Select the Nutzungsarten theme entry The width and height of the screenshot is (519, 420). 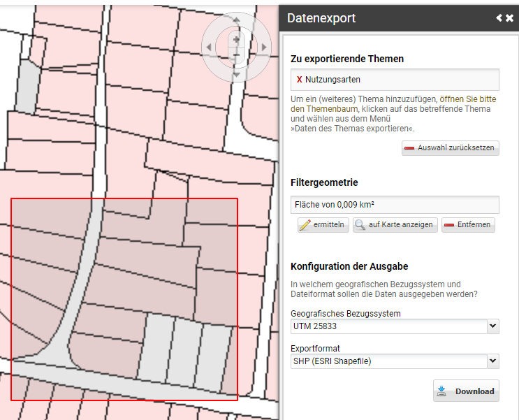395,80
